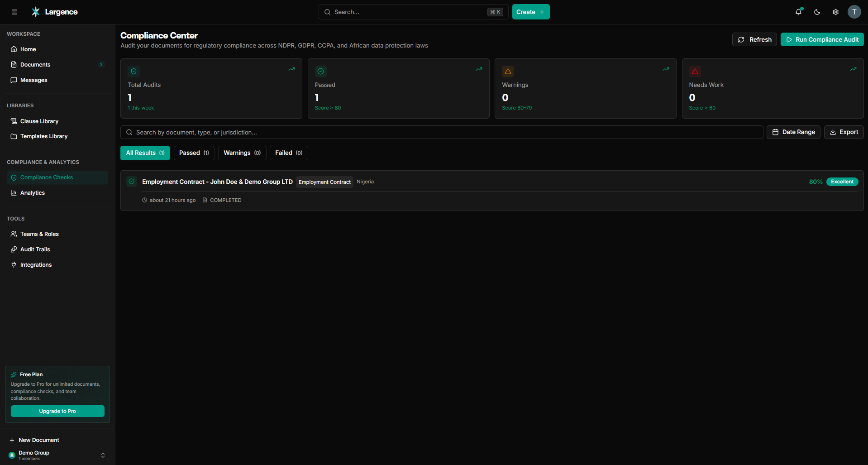868x465 pixels.
Task: Click Integrations plug icon
Action: coord(14,265)
